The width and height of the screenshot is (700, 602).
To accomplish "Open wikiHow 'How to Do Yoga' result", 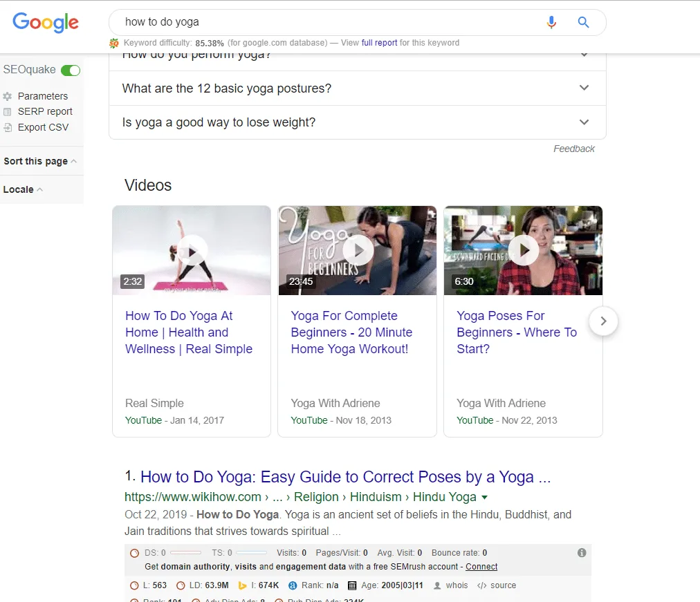I will (x=346, y=477).
